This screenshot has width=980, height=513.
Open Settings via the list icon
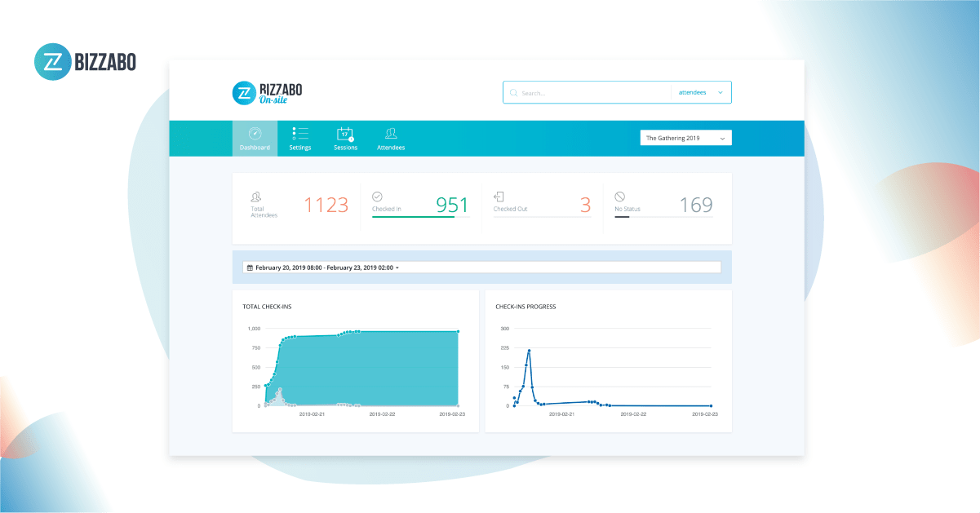[299, 134]
